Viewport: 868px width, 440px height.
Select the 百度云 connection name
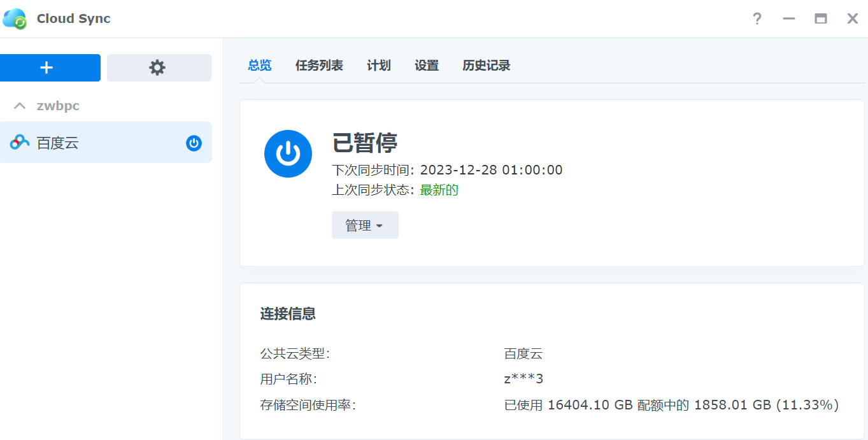tap(58, 143)
